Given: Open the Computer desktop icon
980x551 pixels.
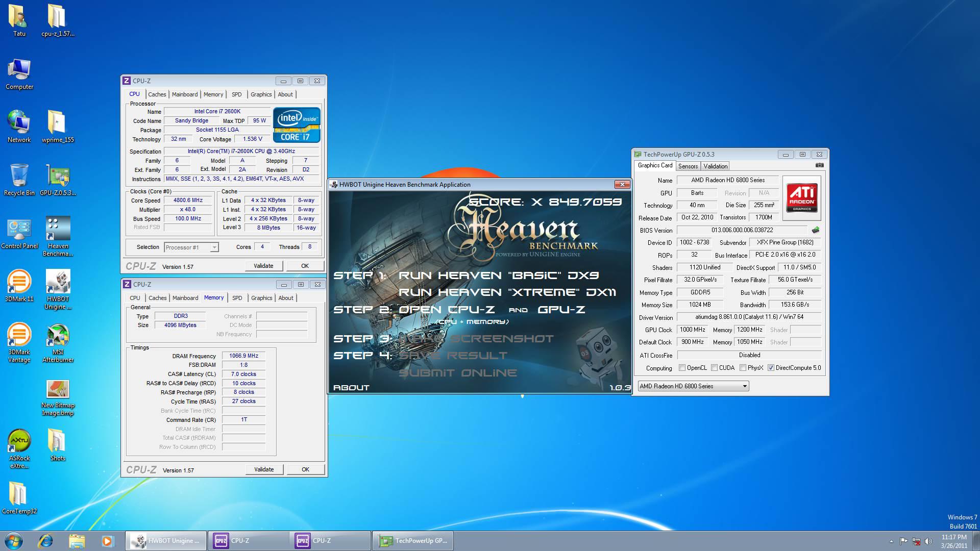Looking at the screenshot, I should pos(19,74).
